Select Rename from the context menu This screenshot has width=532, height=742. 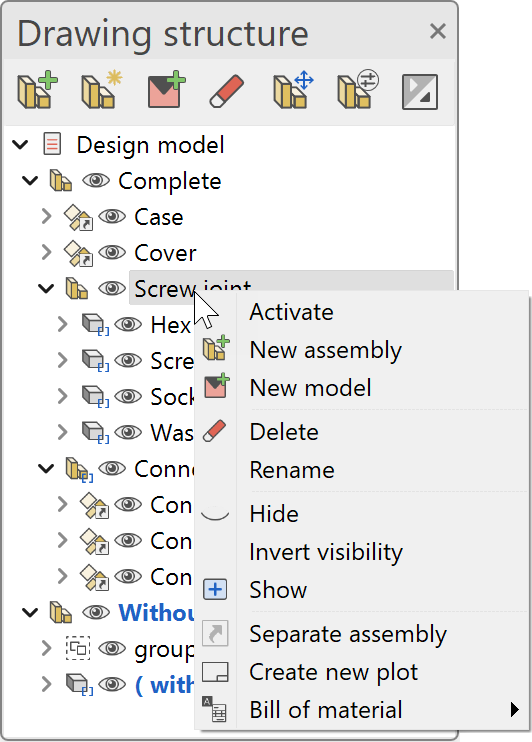[363, 470]
